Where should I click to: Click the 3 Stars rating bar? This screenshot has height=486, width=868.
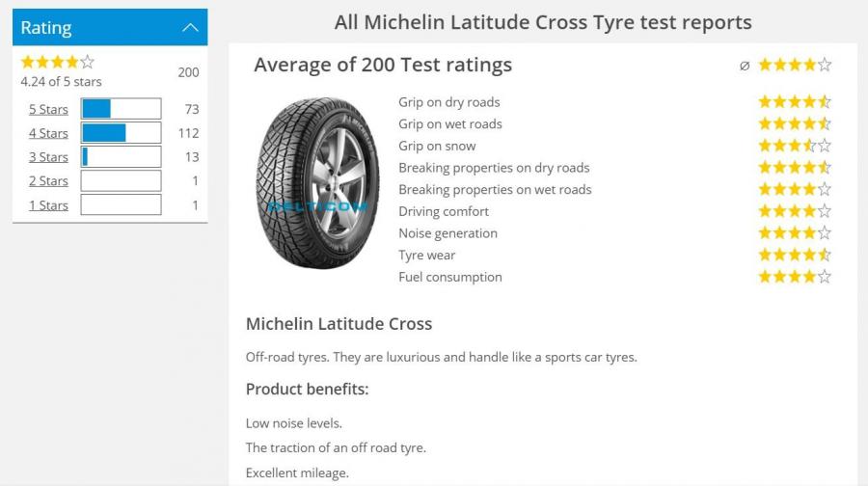[121, 157]
